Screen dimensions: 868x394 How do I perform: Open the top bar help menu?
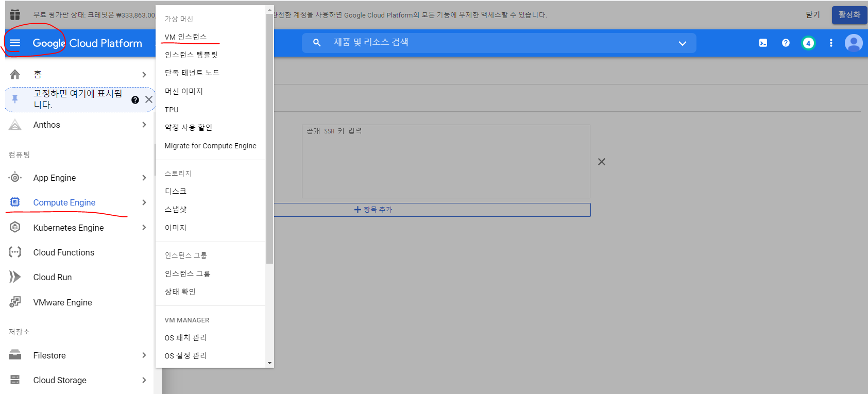(x=786, y=43)
